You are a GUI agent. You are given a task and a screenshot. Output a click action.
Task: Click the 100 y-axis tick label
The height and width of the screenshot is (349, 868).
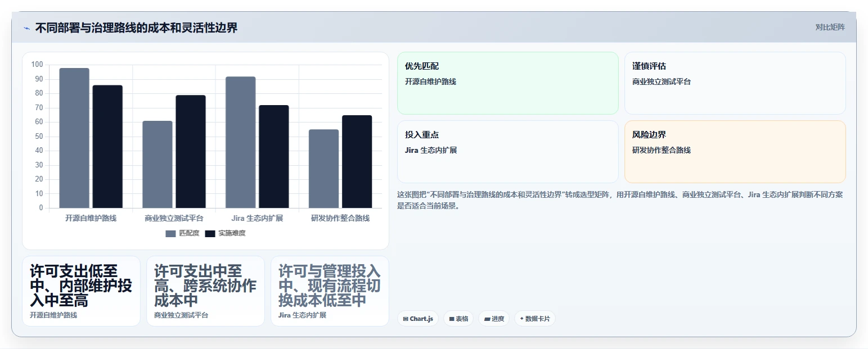coord(37,65)
